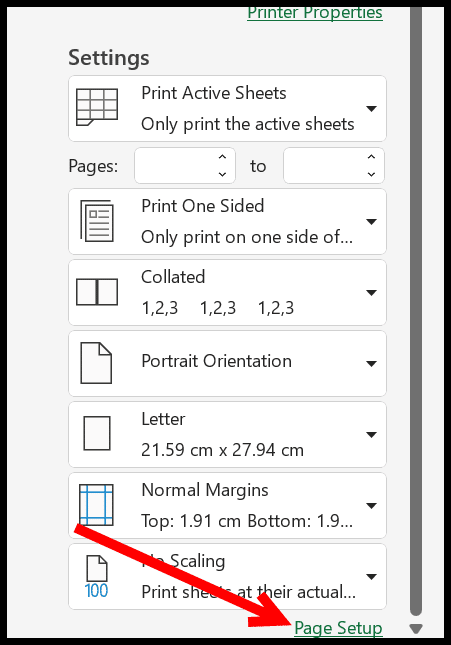This screenshot has height=645, width=451.
Task: Expand the Normal Margins dropdown arrow
Action: tap(372, 506)
